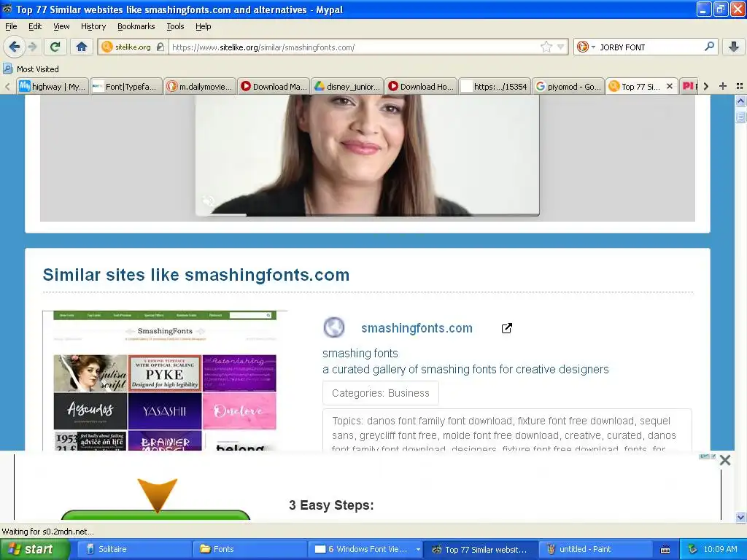Click the Categories: Business tag

(380, 393)
